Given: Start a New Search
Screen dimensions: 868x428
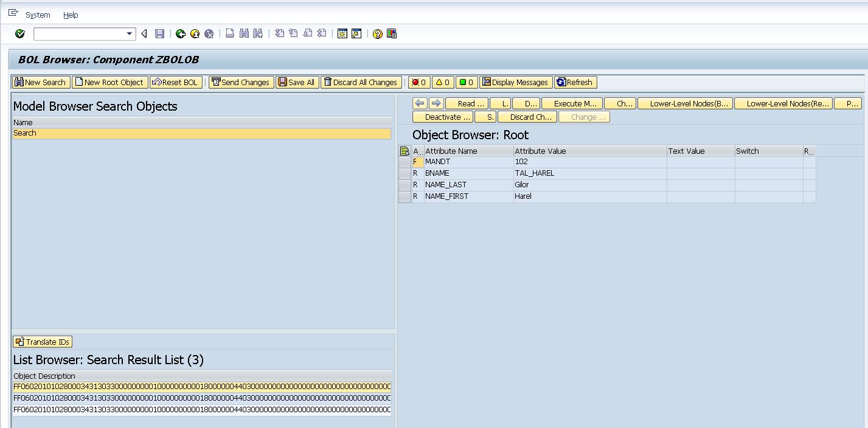Looking at the screenshot, I should 41,81.
